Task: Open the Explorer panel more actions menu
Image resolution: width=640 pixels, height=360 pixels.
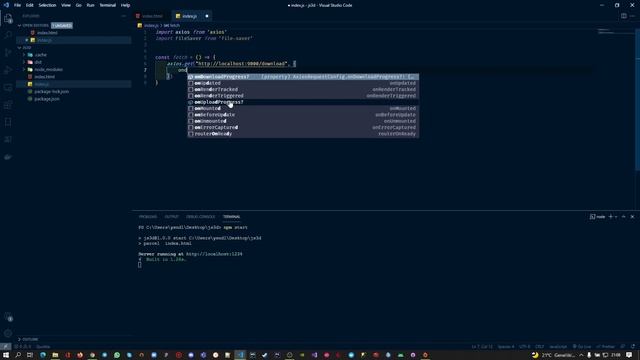Action: [124, 16]
